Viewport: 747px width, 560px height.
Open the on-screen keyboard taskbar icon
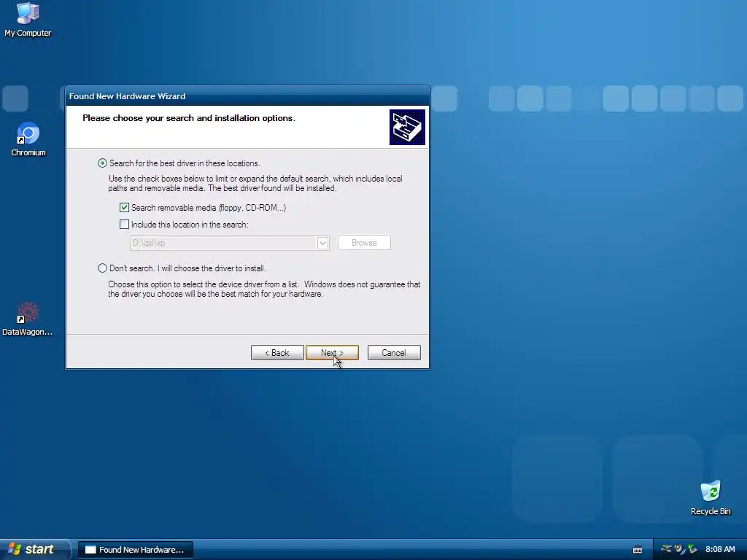(x=638, y=550)
